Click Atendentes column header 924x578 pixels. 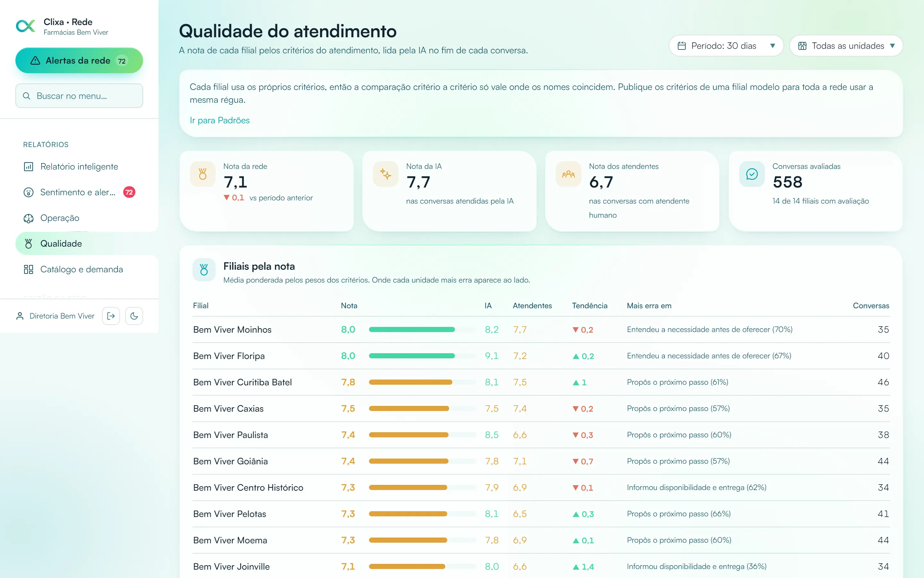(x=532, y=306)
